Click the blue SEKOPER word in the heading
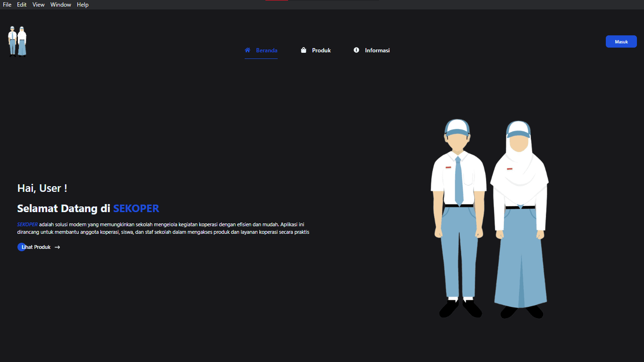The height and width of the screenshot is (362, 644). (x=136, y=208)
